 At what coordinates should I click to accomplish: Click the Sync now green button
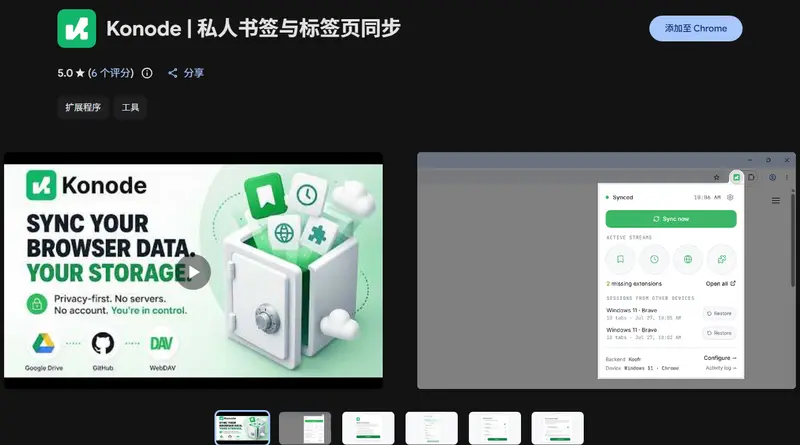(x=671, y=219)
